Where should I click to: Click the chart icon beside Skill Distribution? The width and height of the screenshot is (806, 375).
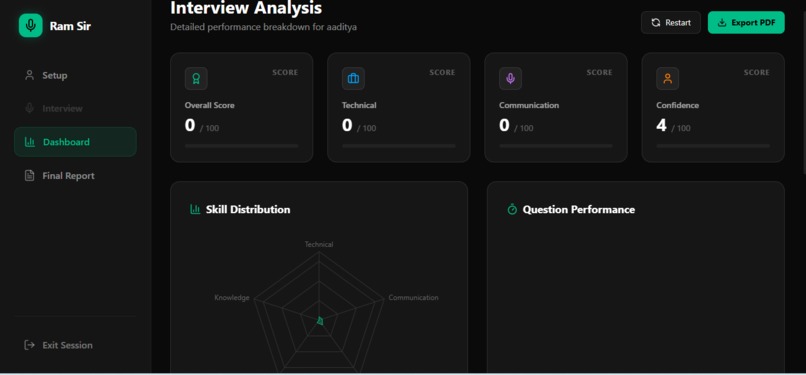195,209
